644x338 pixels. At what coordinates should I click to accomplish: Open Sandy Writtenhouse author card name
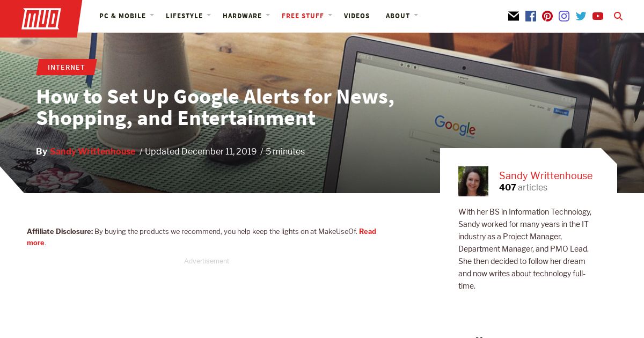(546, 175)
